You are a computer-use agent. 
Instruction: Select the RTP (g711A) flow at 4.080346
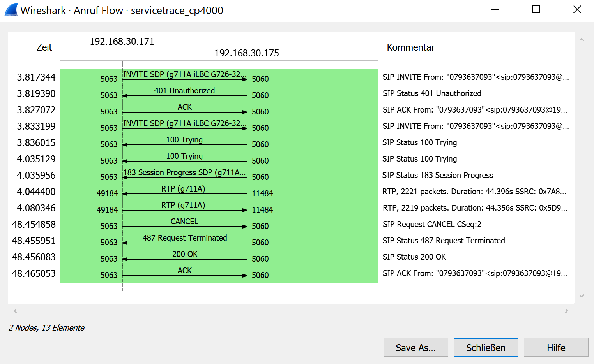(x=185, y=208)
